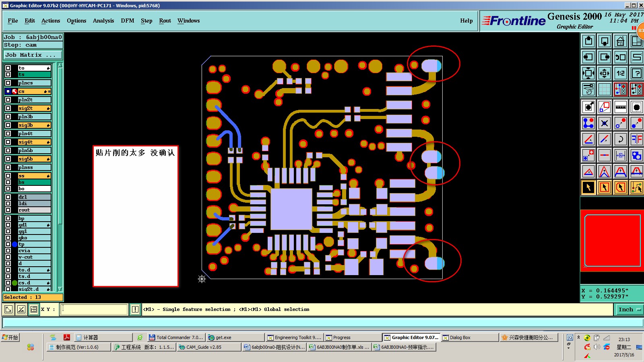Choose the rotate arrow tool
644x362 pixels.
[620, 139]
